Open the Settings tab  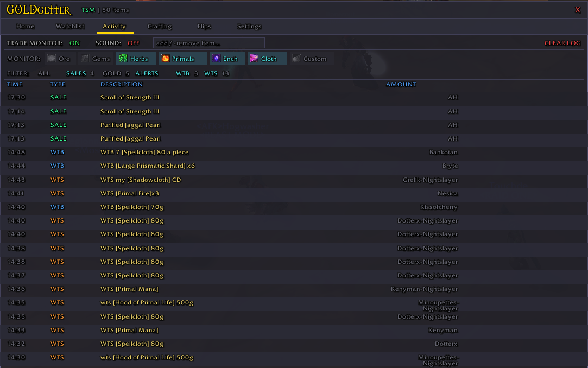coord(249,26)
